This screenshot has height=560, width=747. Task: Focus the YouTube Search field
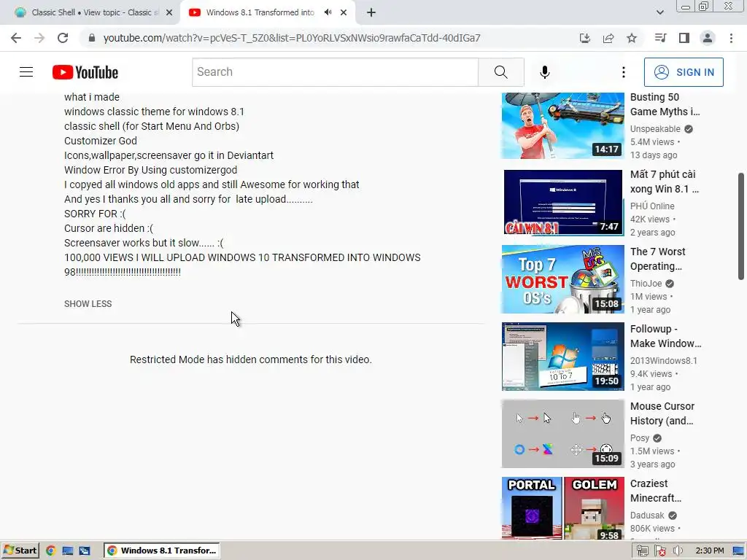(x=335, y=72)
